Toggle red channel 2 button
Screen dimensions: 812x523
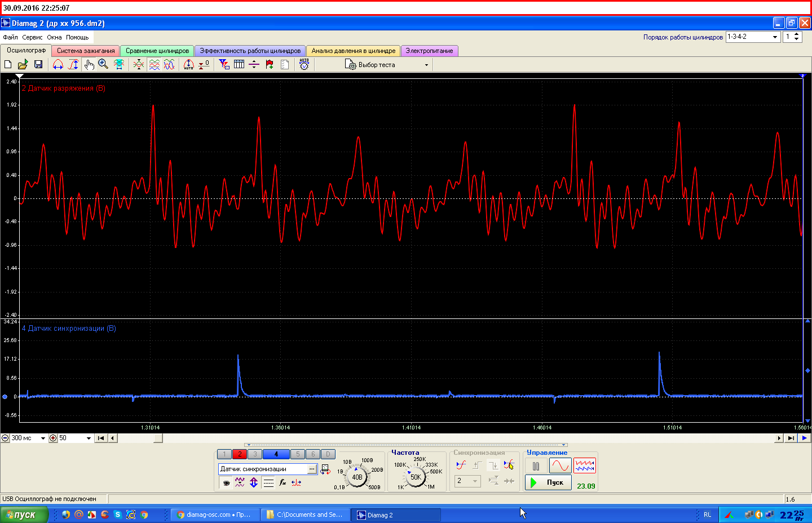coord(240,454)
